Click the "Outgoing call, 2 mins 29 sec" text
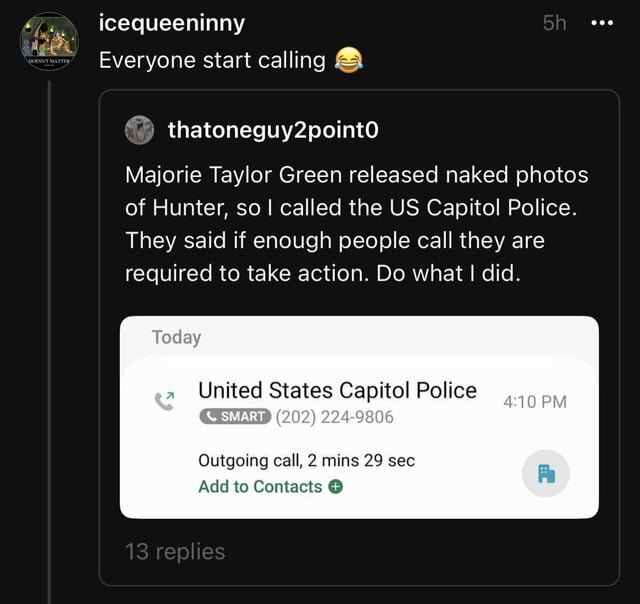The image size is (640, 604). pyautogui.click(x=306, y=460)
